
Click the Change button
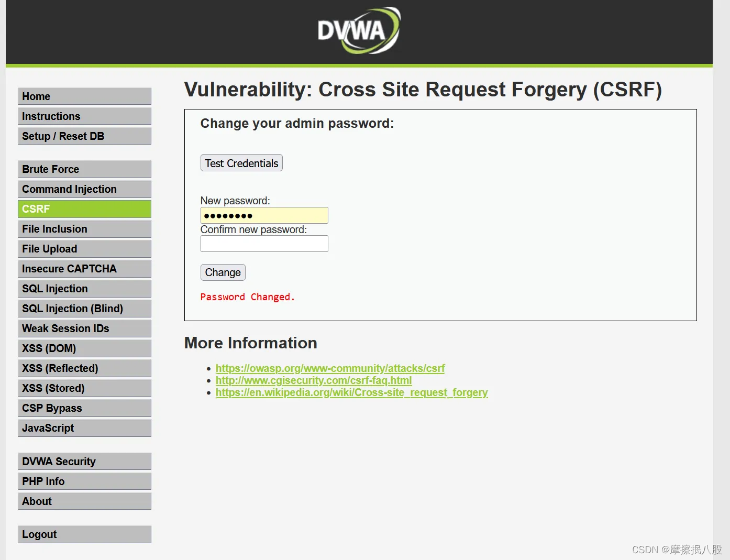point(223,272)
